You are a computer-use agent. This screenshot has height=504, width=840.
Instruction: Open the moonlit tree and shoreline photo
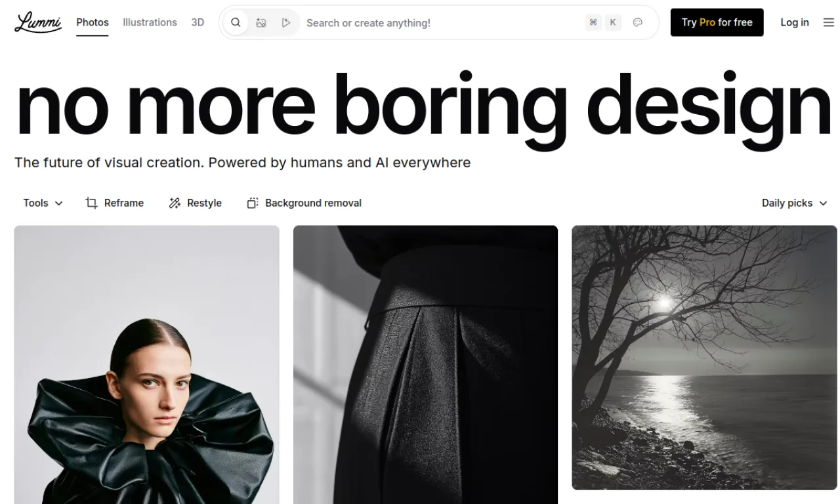(x=704, y=358)
